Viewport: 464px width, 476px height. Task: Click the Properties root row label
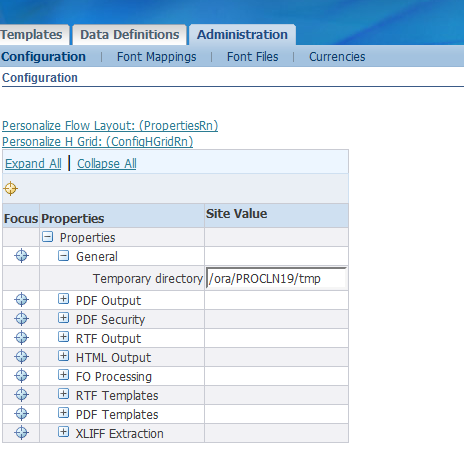point(88,238)
